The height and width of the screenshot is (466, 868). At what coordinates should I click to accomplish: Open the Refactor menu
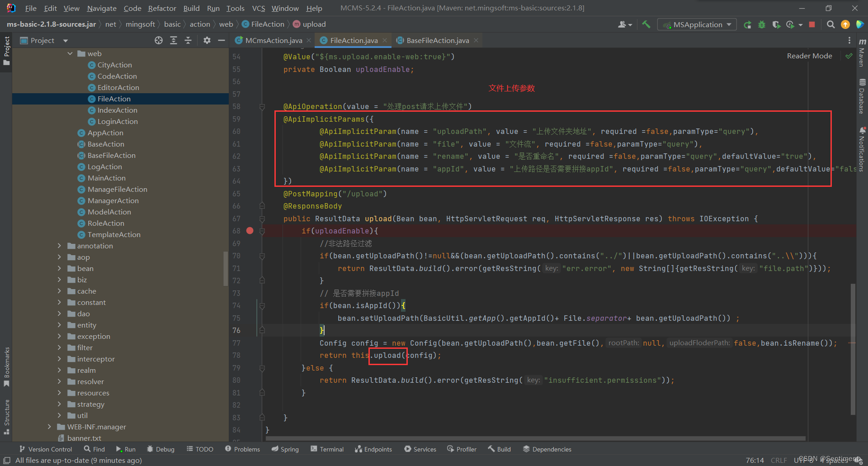tap(162, 8)
